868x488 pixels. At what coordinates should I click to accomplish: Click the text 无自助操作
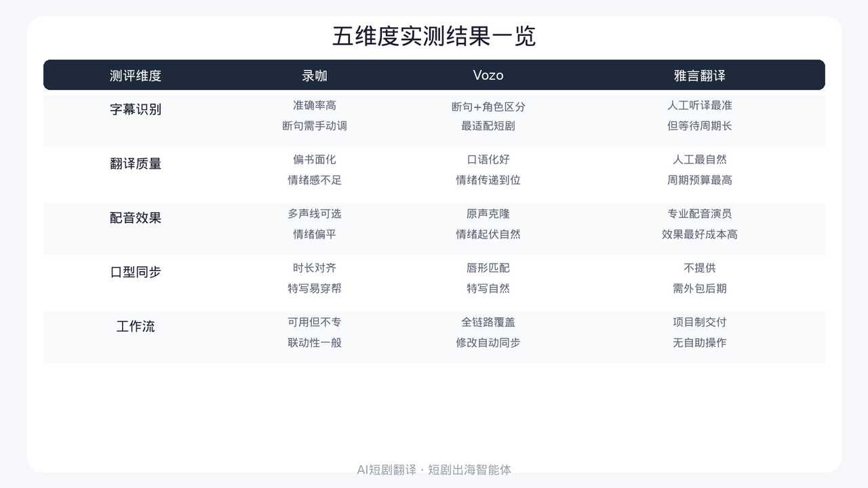pos(700,342)
